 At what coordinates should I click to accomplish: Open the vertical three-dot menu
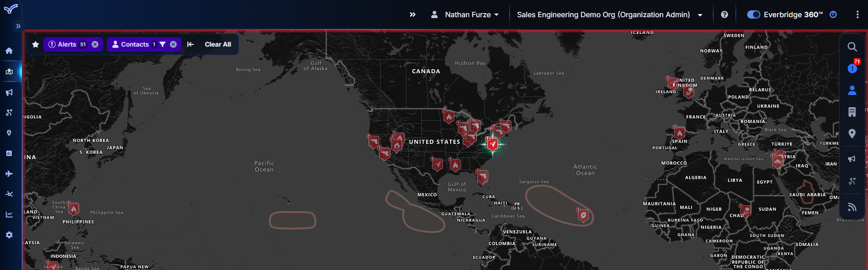857,14
